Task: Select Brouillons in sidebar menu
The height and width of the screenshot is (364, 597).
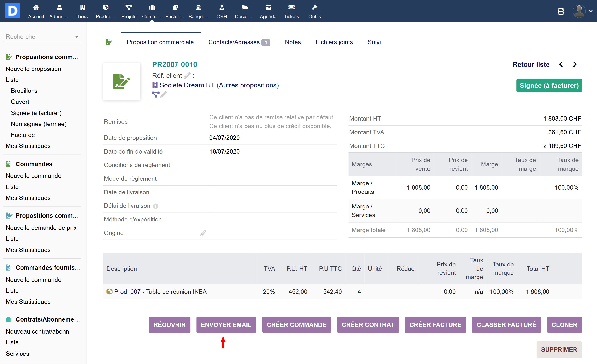Action: point(24,91)
